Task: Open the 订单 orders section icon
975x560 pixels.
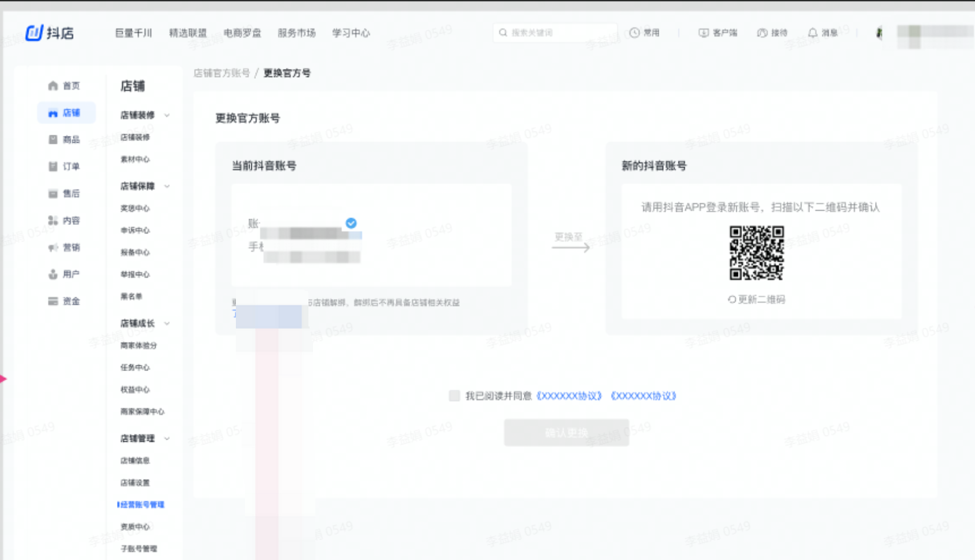Action: (52, 166)
